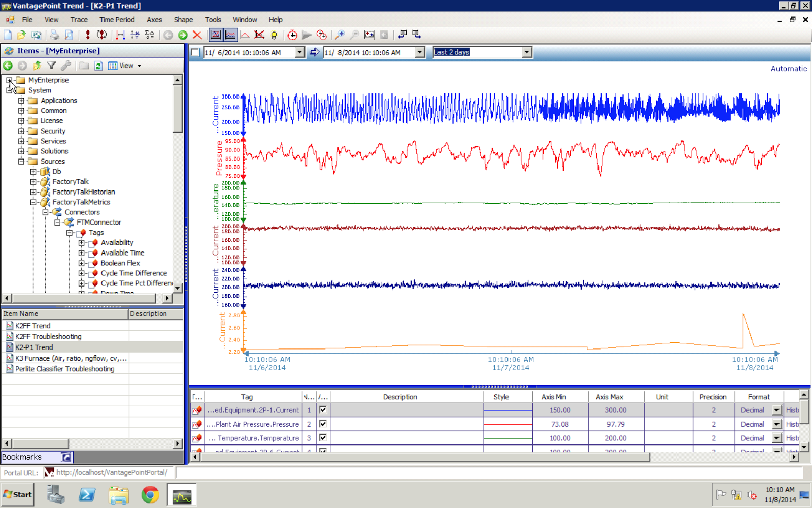Click the up-folder icon in Items panel

[x=37, y=66]
